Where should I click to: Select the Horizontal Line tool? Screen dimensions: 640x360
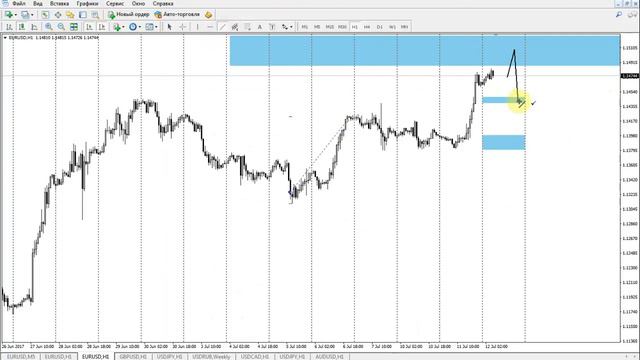[210, 27]
